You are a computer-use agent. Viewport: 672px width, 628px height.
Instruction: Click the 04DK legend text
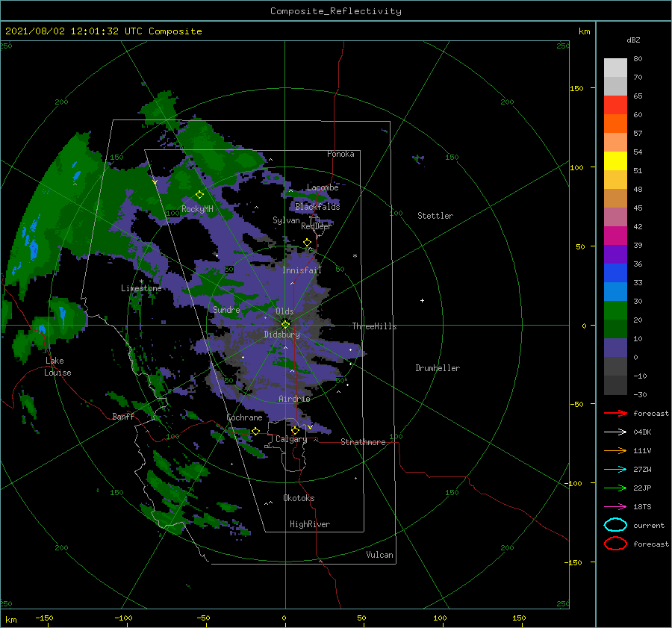click(x=642, y=432)
